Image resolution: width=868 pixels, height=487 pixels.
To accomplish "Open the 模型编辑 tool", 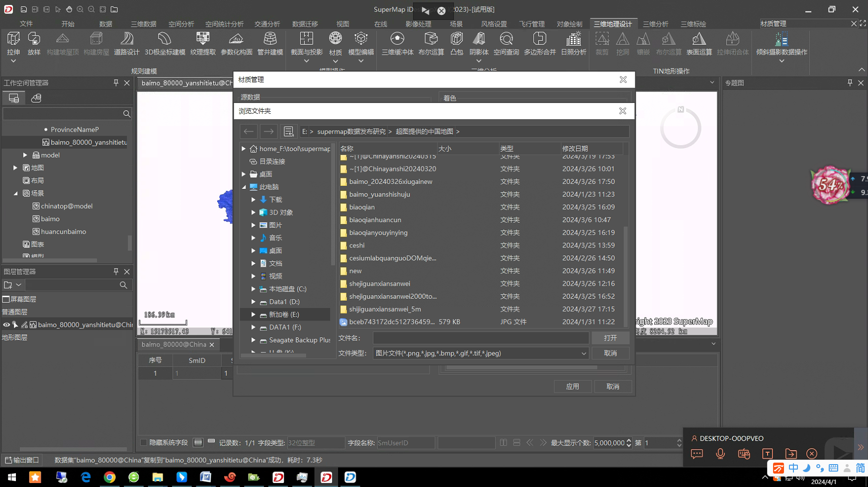I will coord(361,43).
